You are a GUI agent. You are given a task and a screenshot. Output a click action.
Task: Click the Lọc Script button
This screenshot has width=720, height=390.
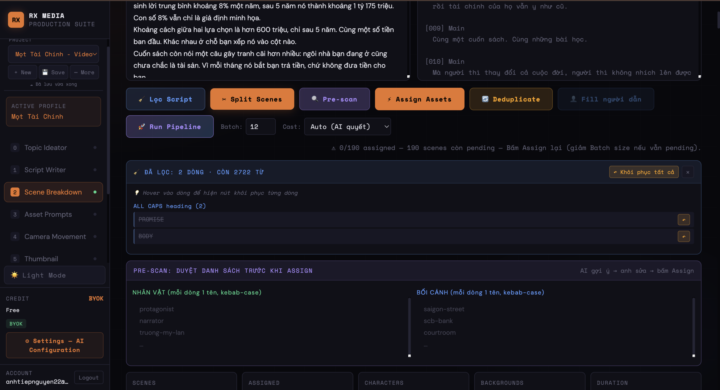166,99
